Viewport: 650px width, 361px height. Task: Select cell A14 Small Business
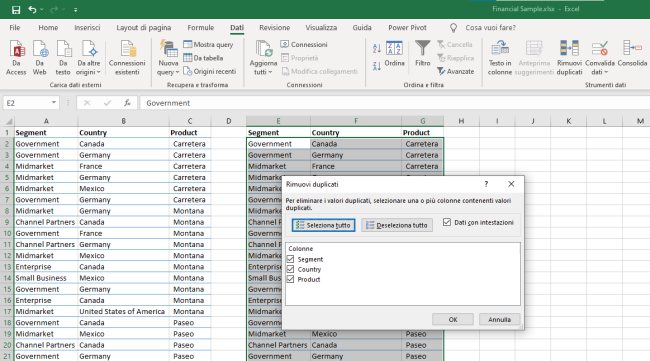coord(46,278)
